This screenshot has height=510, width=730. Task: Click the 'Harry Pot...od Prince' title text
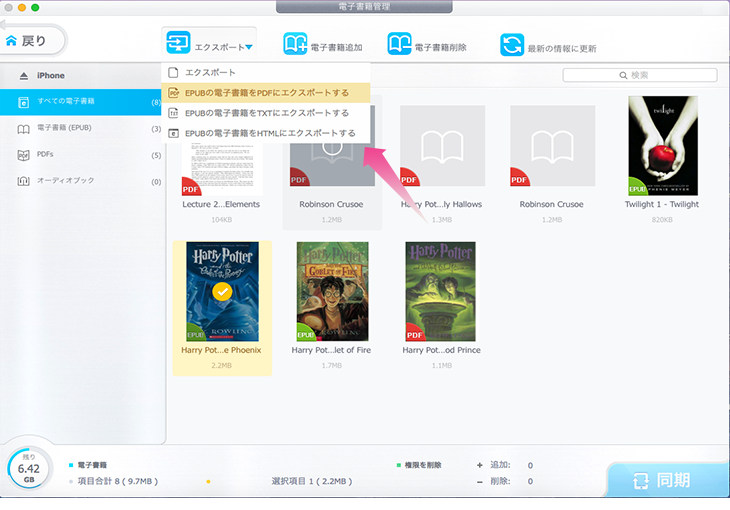click(x=441, y=350)
